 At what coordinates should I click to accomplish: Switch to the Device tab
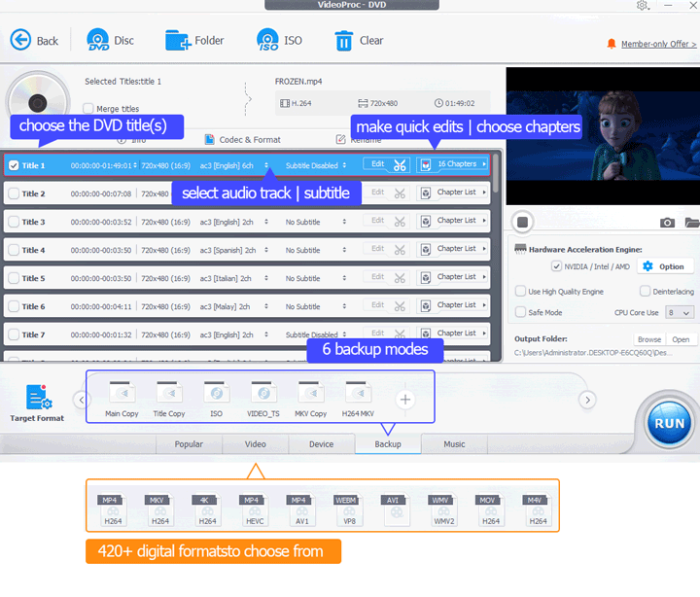tap(322, 444)
